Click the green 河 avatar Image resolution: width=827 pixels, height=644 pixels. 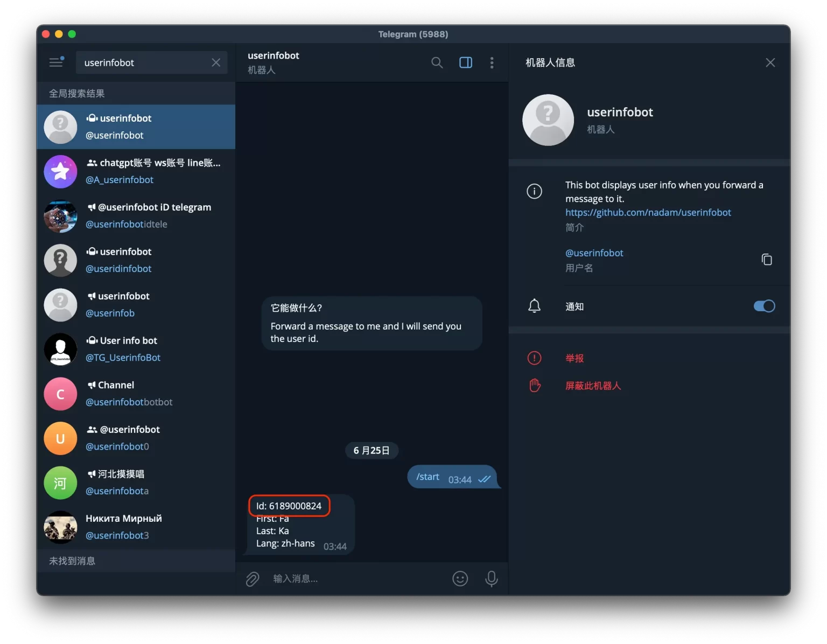click(x=60, y=483)
